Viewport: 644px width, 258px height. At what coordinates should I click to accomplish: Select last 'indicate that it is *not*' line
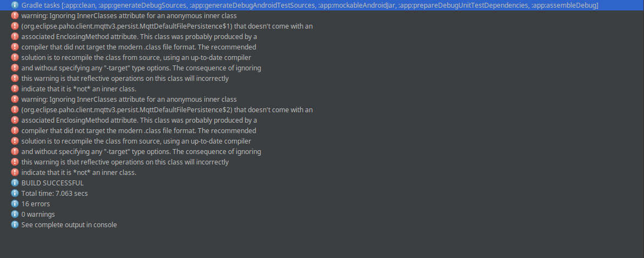coord(79,172)
